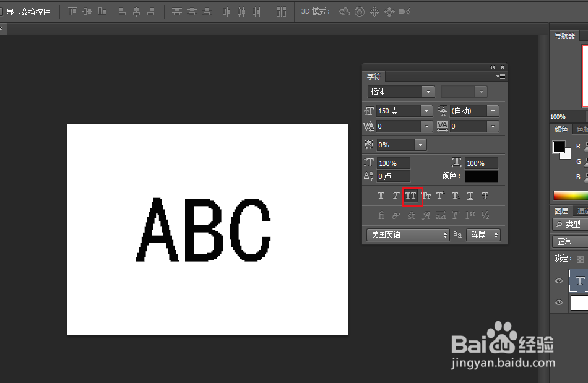Click the align vertical centers icon
Image resolution: width=588 pixels, height=383 pixels.
pos(87,12)
